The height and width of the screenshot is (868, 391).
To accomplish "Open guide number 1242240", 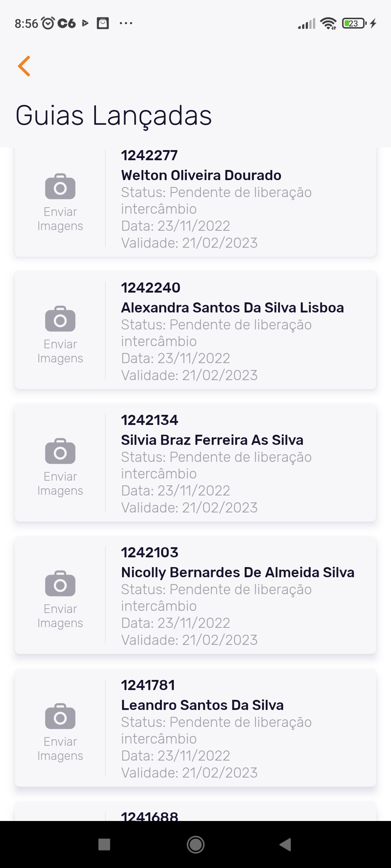I will [x=151, y=288].
